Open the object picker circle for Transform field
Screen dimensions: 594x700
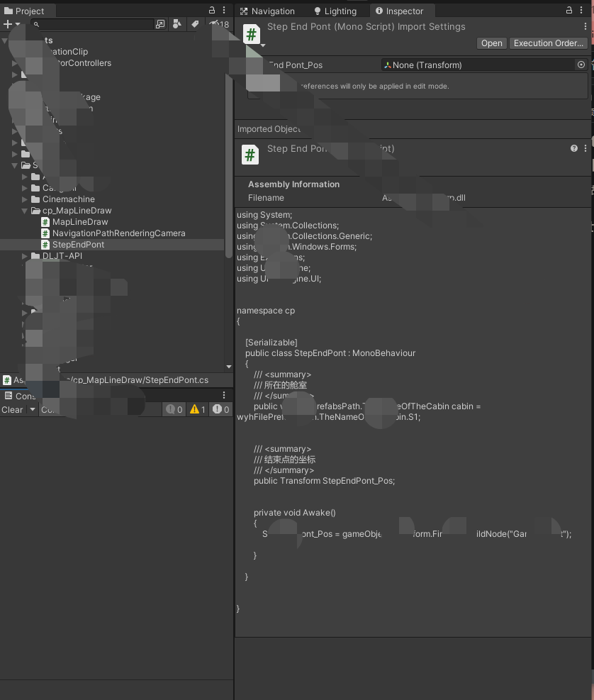click(581, 65)
